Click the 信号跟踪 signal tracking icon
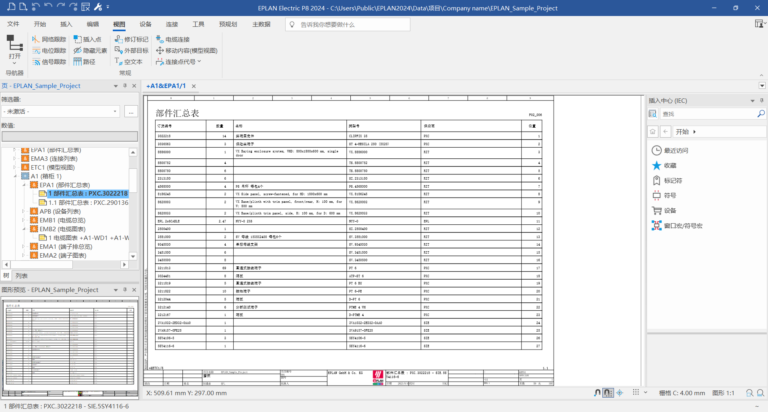This screenshot has height=412, width=768. point(36,62)
